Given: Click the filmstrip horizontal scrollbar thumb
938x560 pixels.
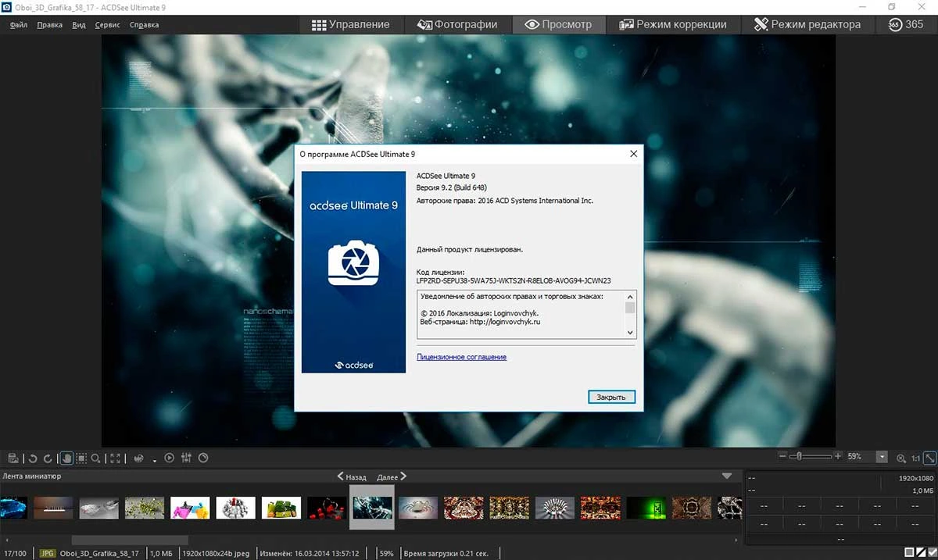Looking at the screenshot, I should pos(130,540).
